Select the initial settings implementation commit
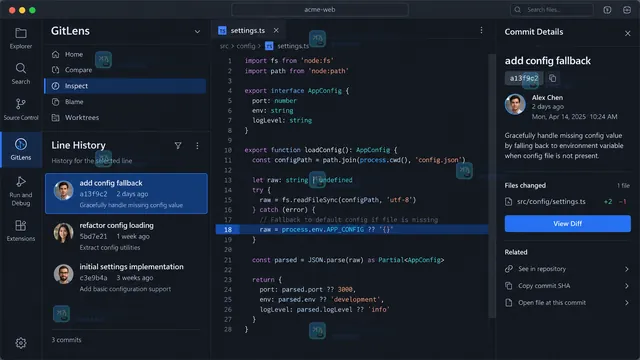640x360 pixels. [x=126, y=278]
